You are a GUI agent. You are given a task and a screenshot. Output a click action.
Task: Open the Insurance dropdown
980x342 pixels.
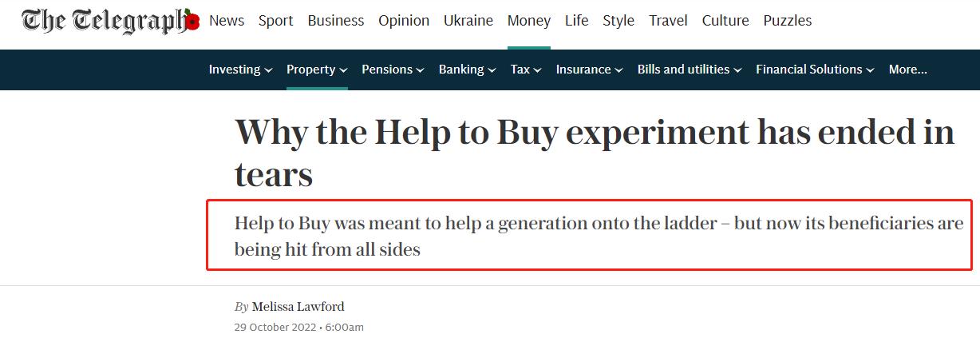(x=589, y=70)
